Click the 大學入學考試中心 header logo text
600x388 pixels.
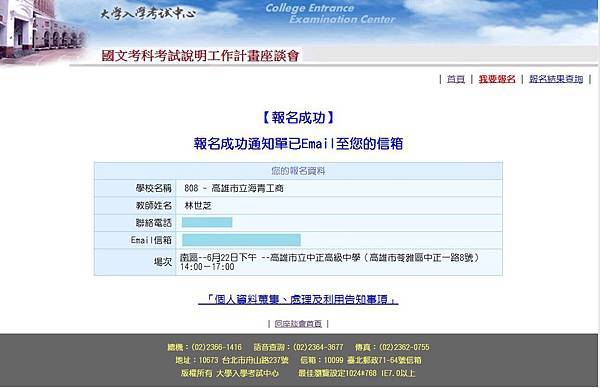coord(147,14)
